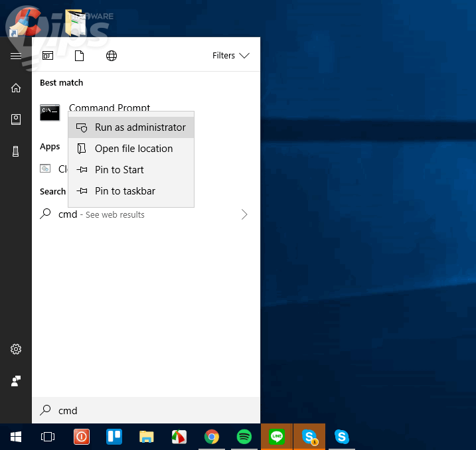The width and height of the screenshot is (476, 450).
Task: Filter results by Documents icon
Action: pyautogui.click(x=80, y=56)
